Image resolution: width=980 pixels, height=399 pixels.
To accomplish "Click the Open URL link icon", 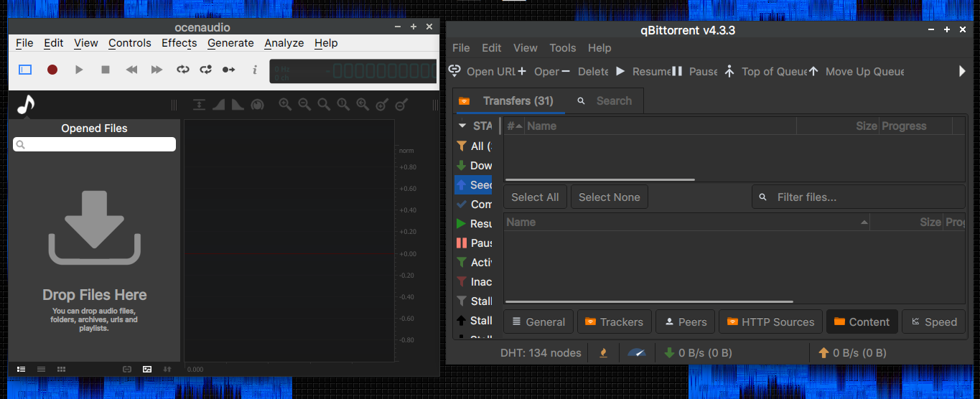I will click(x=454, y=71).
